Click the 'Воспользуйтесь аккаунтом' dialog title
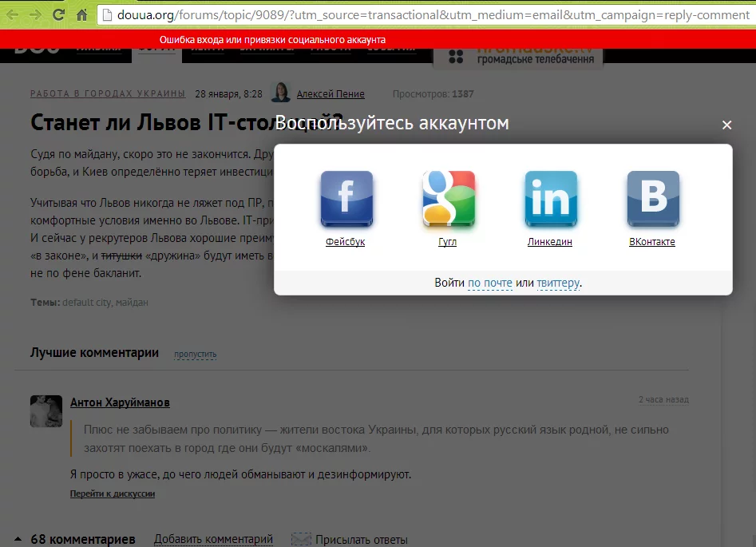This screenshot has width=756, height=547. 392,123
